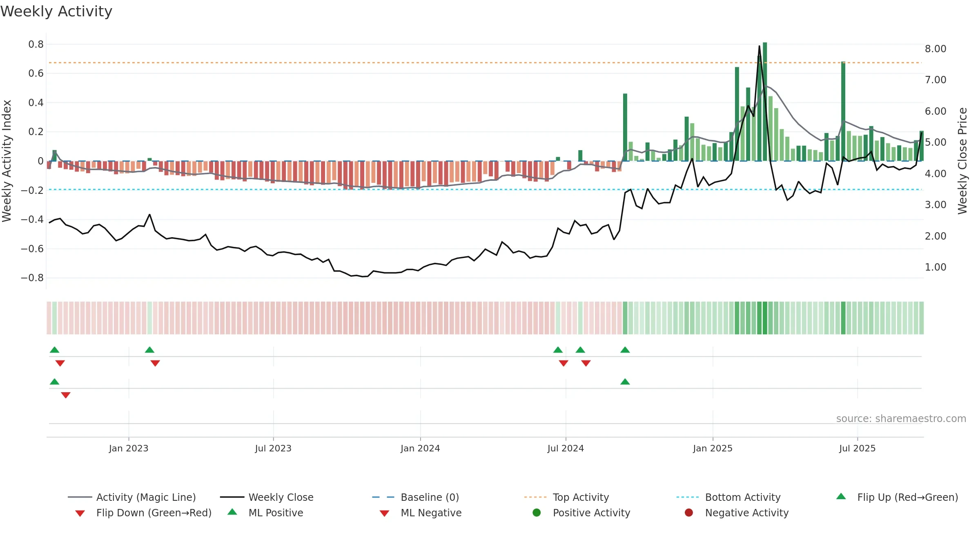Click the '8.00' right axis tick label
The width and height of the screenshot is (980, 551).
tap(935, 49)
